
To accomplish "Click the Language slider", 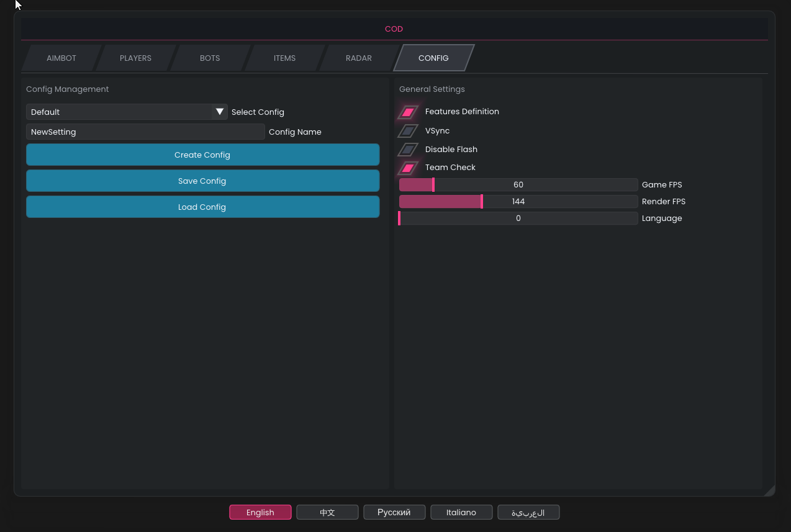I will [x=518, y=219].
